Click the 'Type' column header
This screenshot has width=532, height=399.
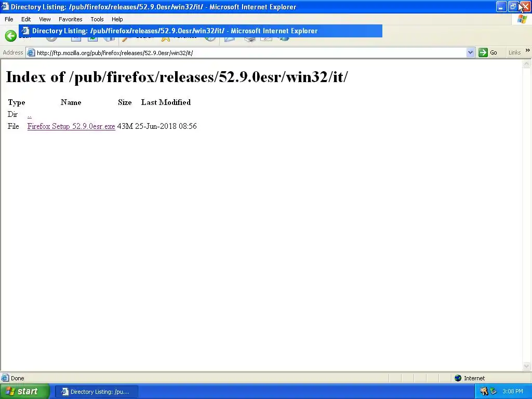point(17,102)
